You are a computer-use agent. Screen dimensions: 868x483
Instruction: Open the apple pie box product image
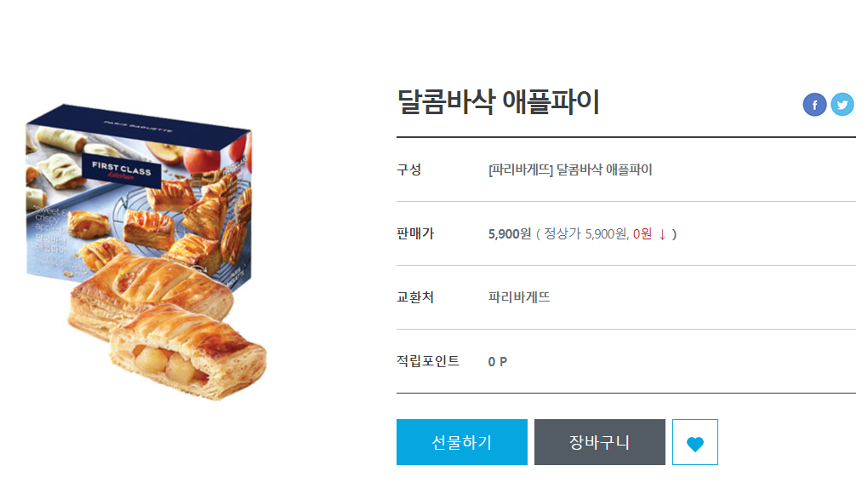click(x=146, y=252)
